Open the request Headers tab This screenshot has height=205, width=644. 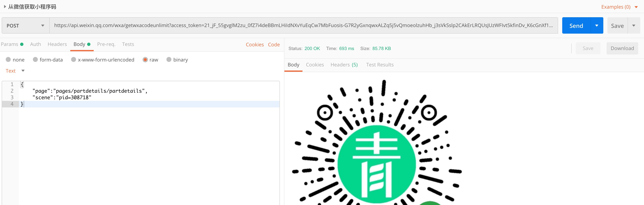click(57, 44)
